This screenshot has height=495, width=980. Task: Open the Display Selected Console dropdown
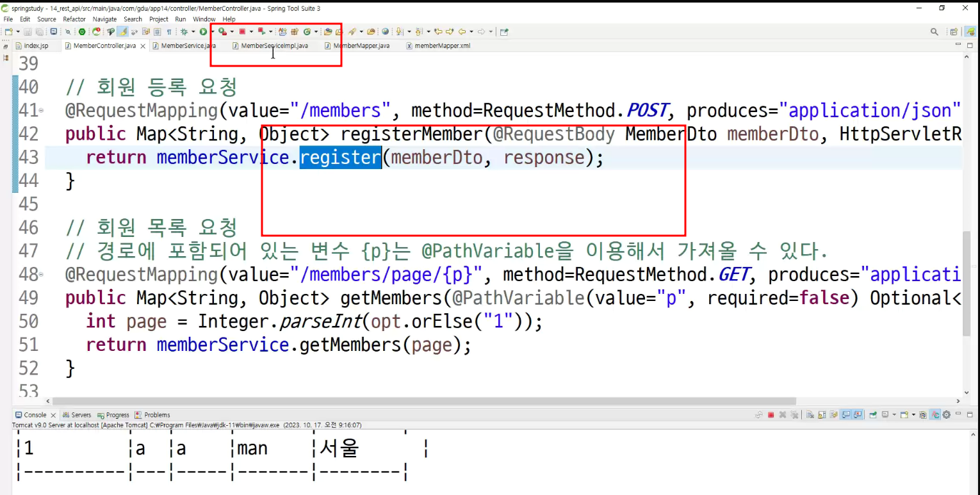[894, 415]
